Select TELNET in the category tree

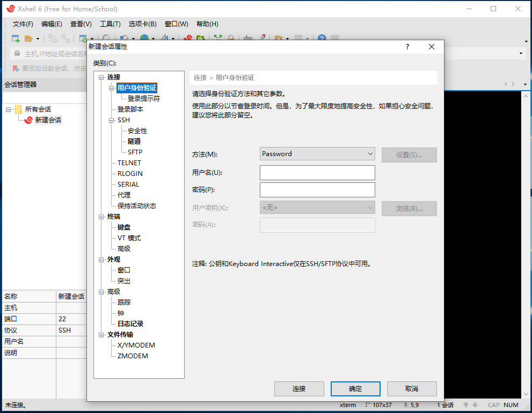point(129,163)
